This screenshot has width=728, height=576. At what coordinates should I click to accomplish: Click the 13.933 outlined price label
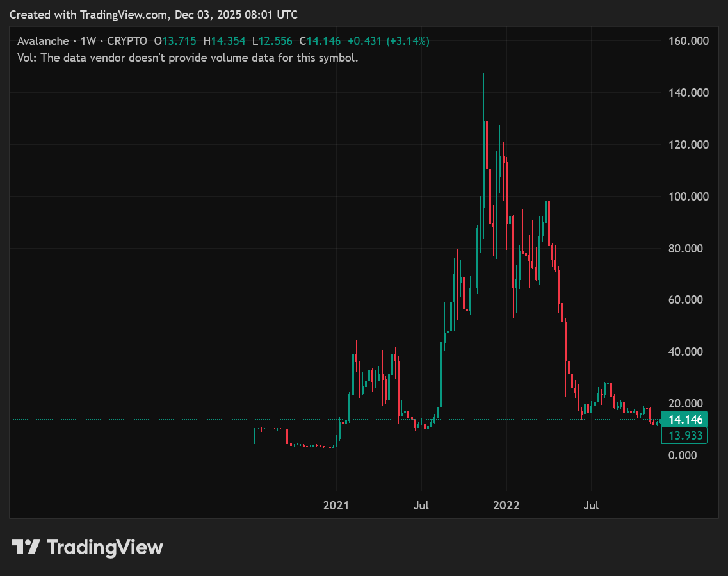coord(684,434)
